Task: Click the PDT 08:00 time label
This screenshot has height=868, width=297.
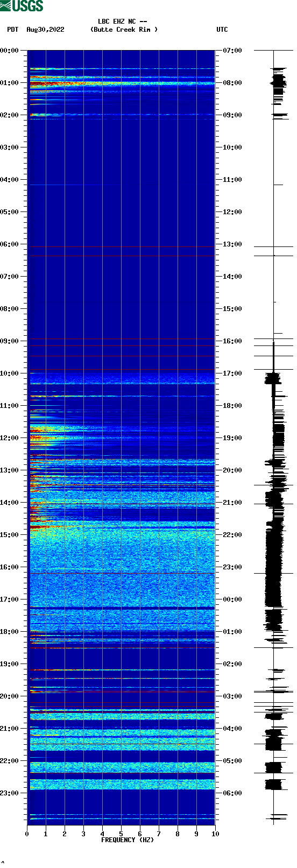Action: pyautogui.click(x=10, y=309)
